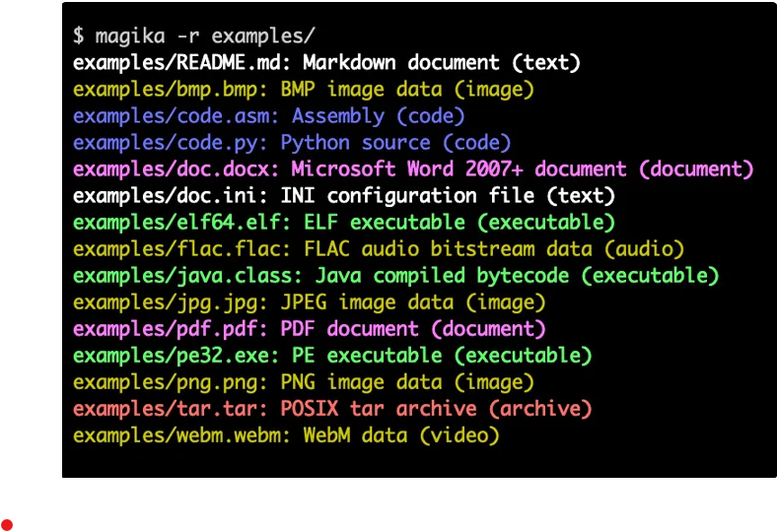
Task: Select the examples/README.md output line
Action: tap(326, 63)
